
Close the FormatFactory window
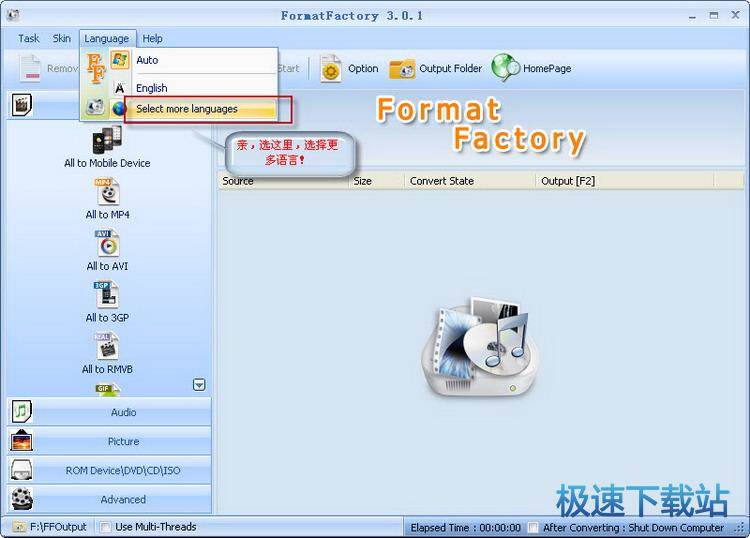point(735,15)
